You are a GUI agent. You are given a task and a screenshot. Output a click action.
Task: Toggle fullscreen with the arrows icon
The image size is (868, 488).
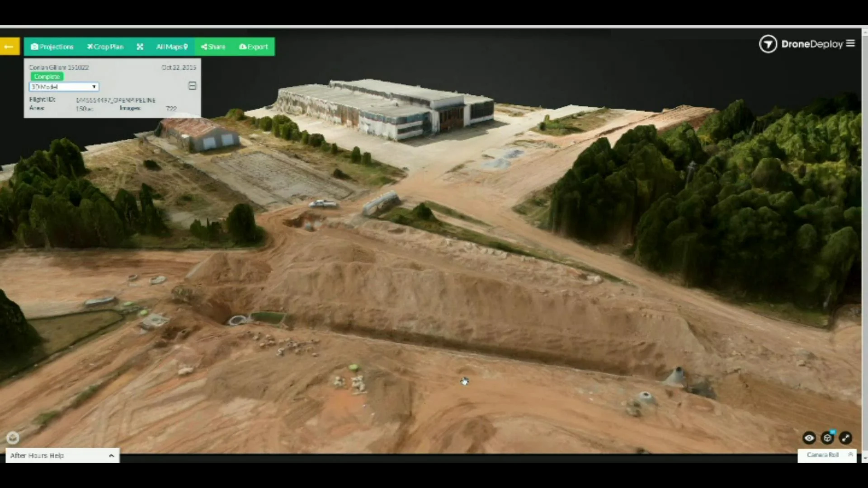pyautogui.click(x=845, y=438)
